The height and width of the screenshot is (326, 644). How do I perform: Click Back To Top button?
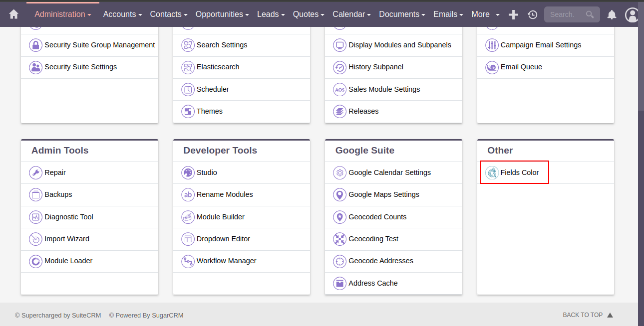587,315
